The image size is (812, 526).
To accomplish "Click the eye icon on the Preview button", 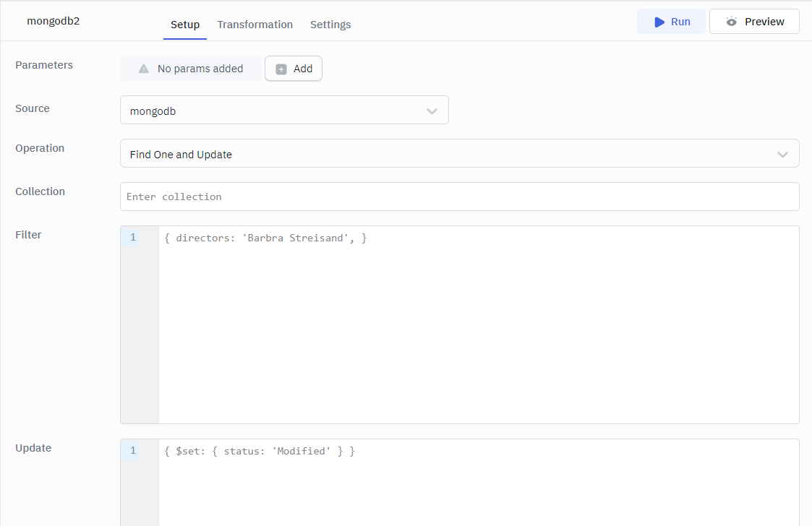I will 731,22.
